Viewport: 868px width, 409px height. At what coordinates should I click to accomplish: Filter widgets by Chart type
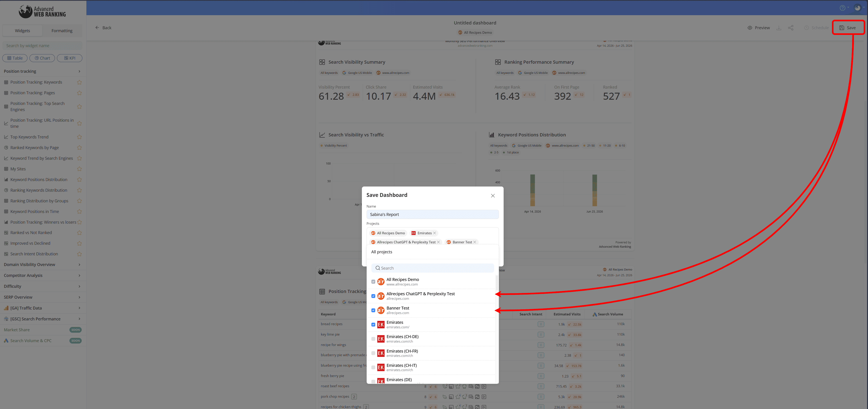(x=42, y=58)
